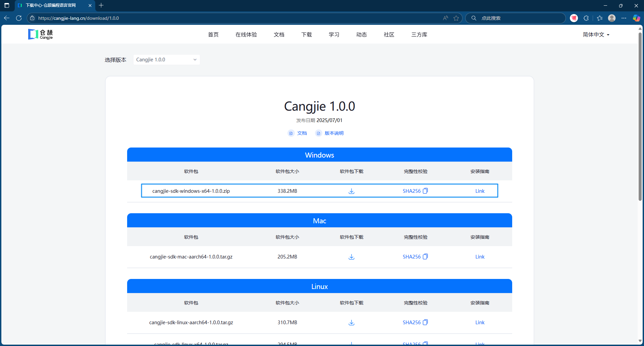This screenshot has width=644, height=346.
Task: Open a new browser tab
Action: pyautogui.click(x=101, y=5)
